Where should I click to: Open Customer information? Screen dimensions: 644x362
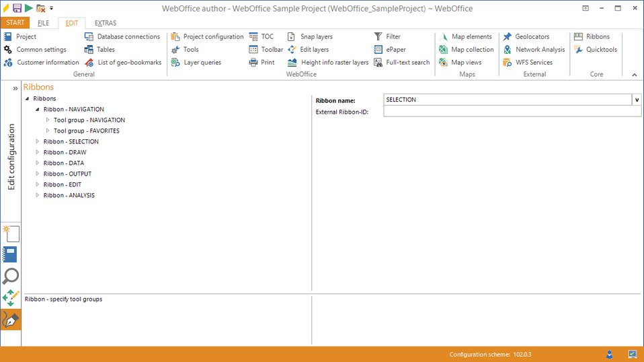(x=41, y=63)
